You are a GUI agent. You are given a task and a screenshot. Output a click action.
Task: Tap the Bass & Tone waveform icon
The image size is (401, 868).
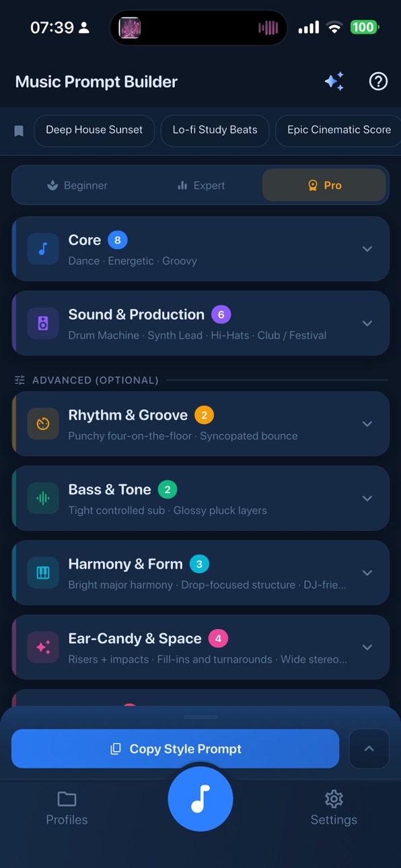point(43,499)
